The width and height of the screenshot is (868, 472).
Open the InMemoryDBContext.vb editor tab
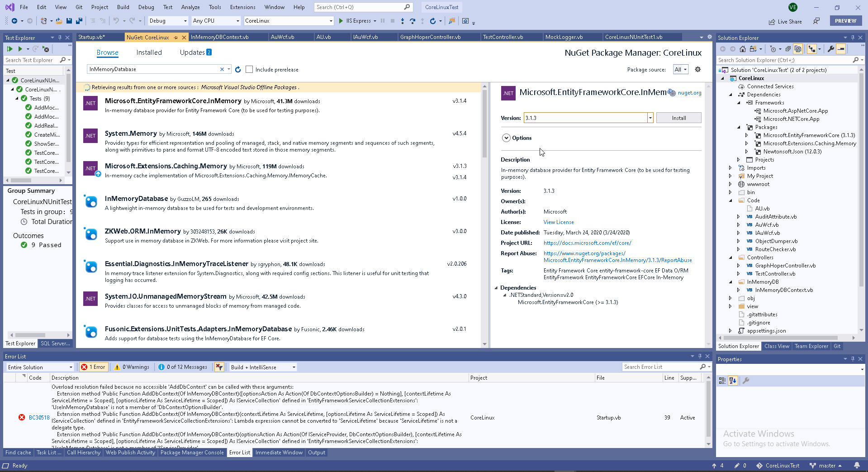click(x=220, y=37)
